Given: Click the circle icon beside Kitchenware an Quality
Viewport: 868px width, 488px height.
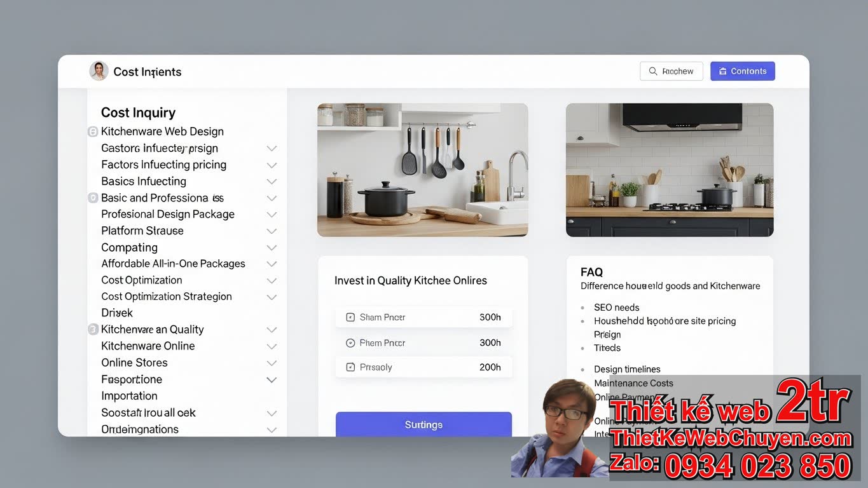Looking at the screenshot, I should 93,329.
